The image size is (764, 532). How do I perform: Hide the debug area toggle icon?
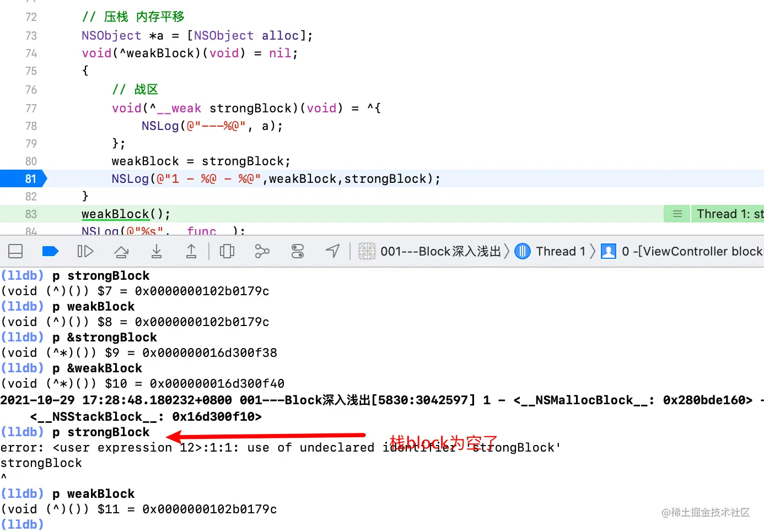[15, 252]
